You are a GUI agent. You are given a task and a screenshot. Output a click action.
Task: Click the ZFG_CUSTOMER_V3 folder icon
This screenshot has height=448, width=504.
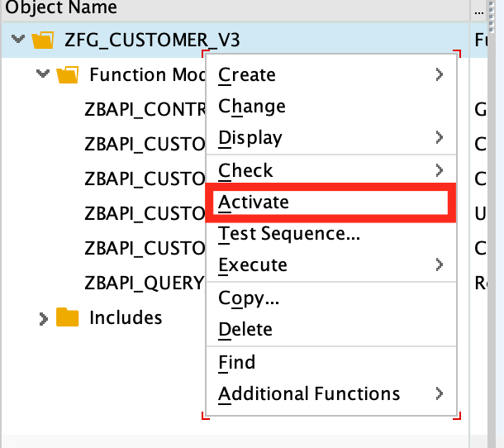tap(41, 40)
